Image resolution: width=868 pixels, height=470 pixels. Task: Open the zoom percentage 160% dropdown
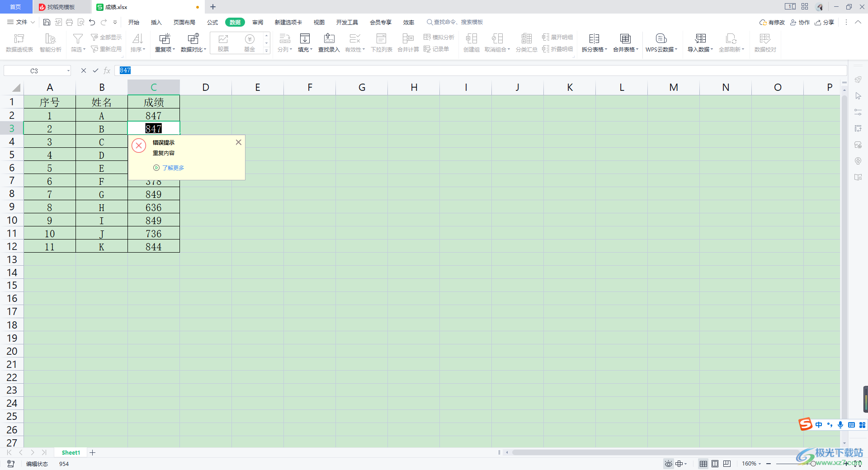click(751, 464)
